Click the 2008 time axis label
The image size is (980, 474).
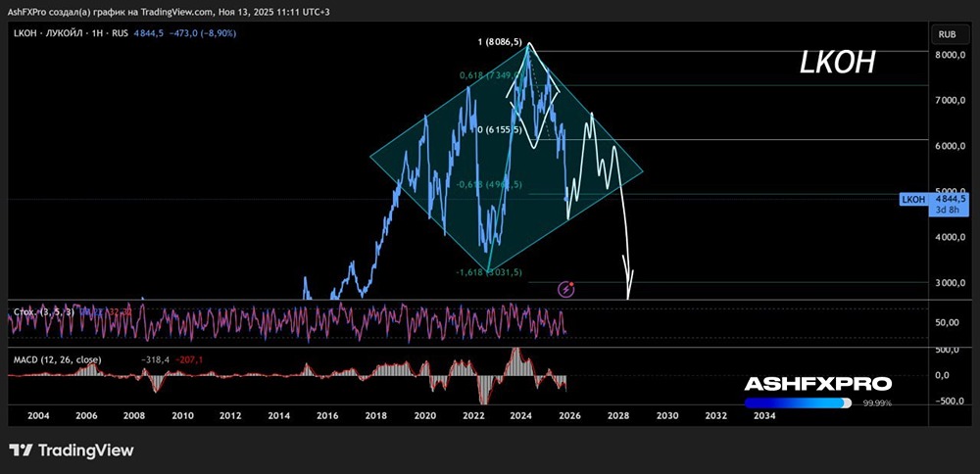point(133,416)
